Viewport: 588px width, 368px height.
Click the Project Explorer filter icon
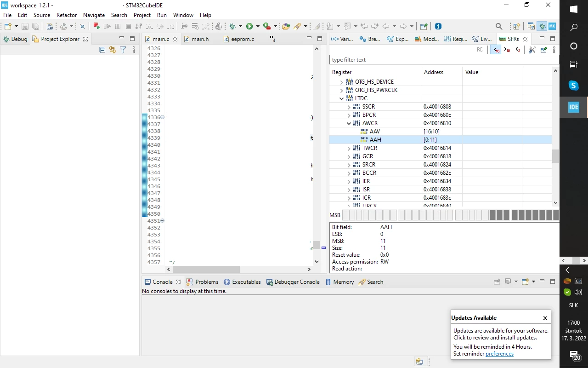click(123, 50)
